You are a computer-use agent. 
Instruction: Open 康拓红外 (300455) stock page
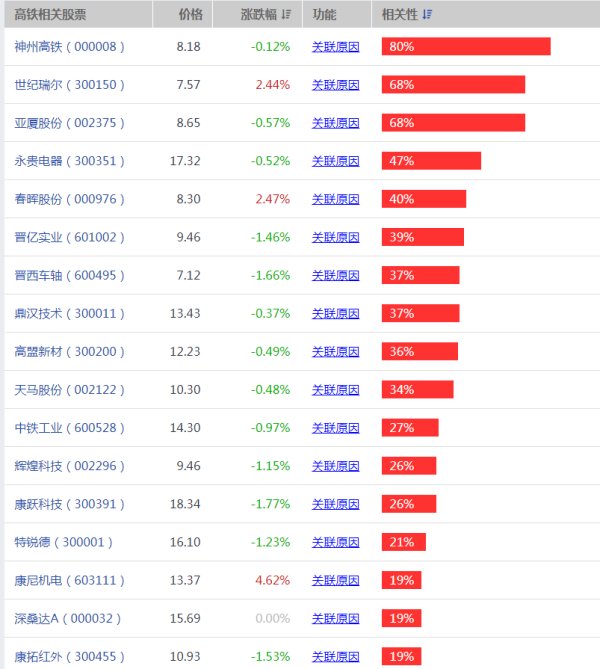point(69,656)
